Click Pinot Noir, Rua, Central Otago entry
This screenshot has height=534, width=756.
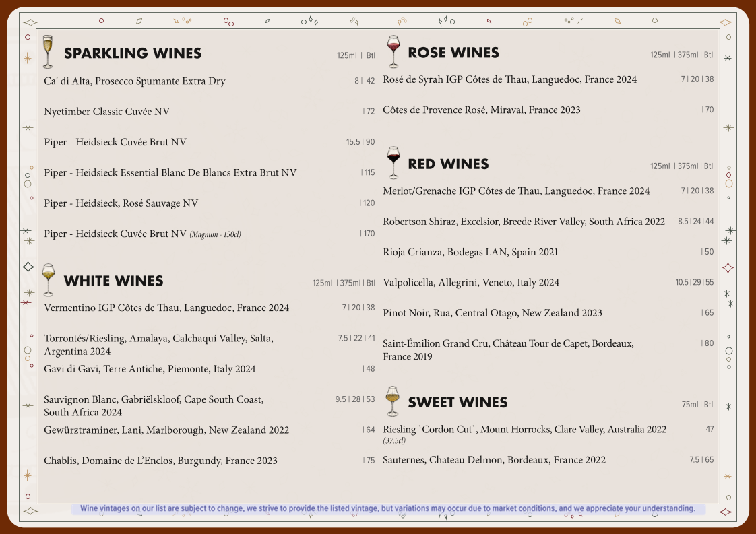[493, 313]
